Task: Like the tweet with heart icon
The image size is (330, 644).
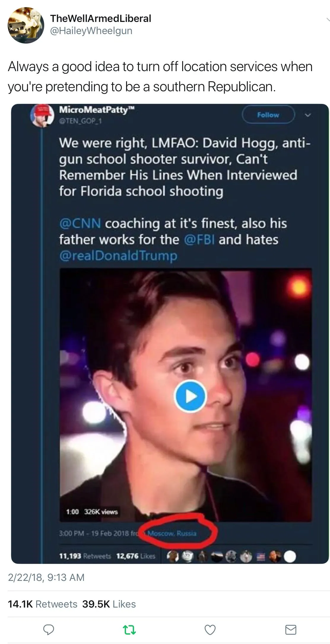Action: 210,629
